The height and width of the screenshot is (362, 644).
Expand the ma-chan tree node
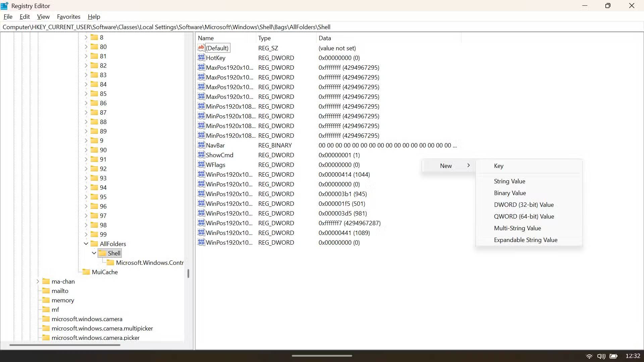pyautogui.click(x=38, y=281)
